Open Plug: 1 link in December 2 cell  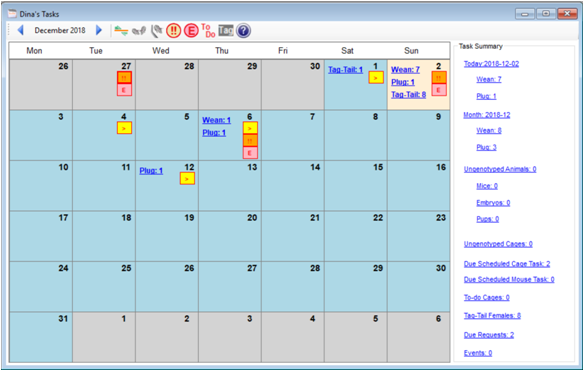tap(403, 82)
